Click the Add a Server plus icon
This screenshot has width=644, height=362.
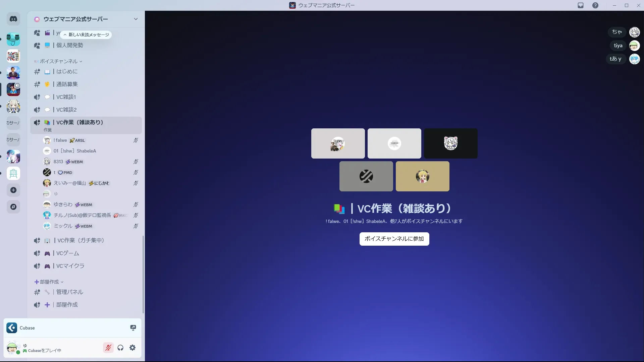(x=13, y=190)
